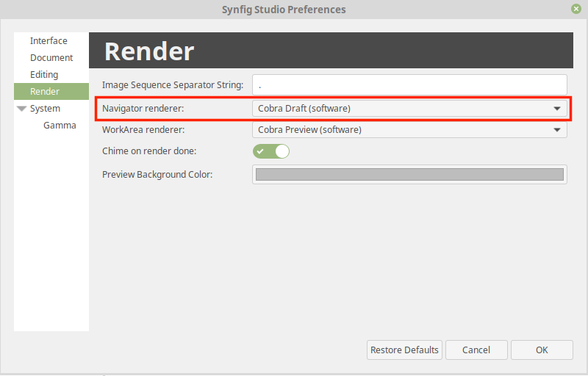Collapse the System tree expander arrow
This screenshot has width=588, height=376.
(x=22, y=109)
